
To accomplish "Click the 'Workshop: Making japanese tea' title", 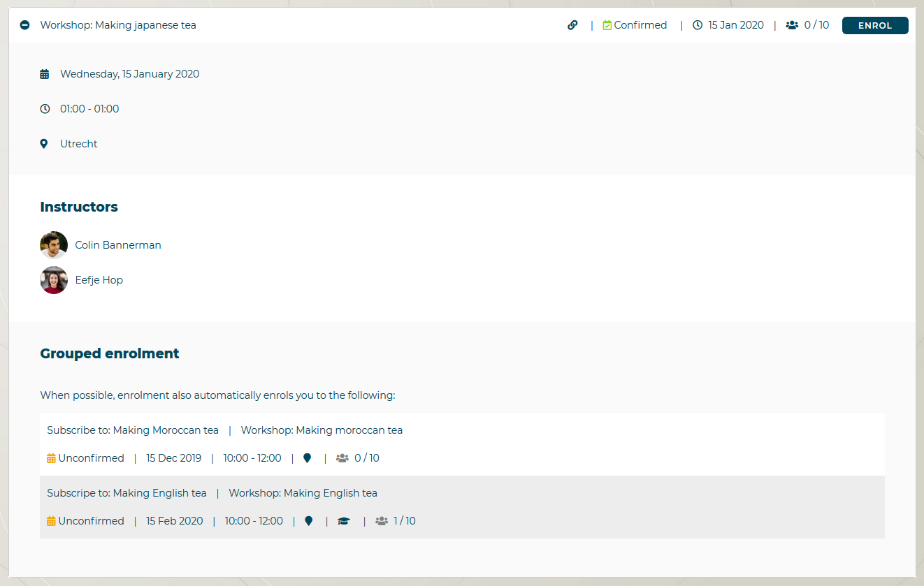I will click(118, 25).
